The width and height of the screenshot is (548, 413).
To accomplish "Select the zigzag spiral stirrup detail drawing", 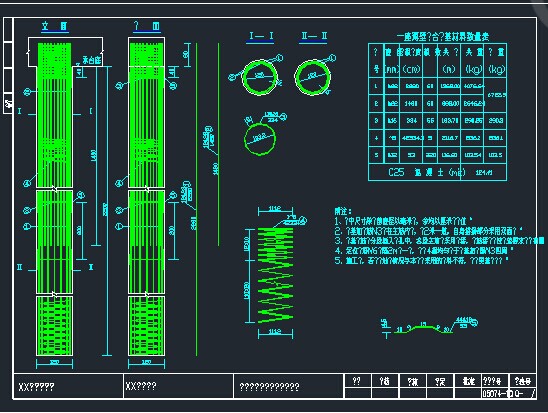I will [275, 275].
